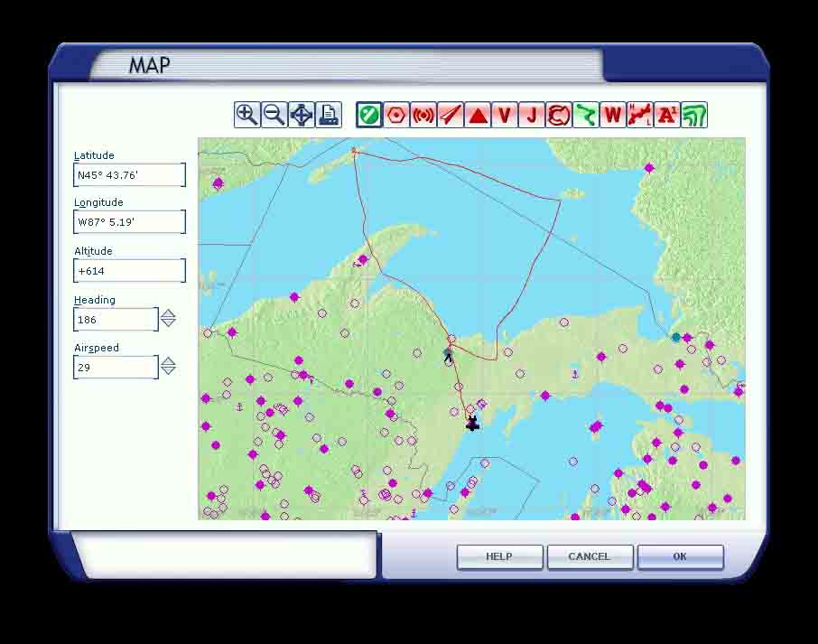This screenshot has height=644, width=818.
Task: Click the zoom in magnifier icon
Action: [246, 115]
